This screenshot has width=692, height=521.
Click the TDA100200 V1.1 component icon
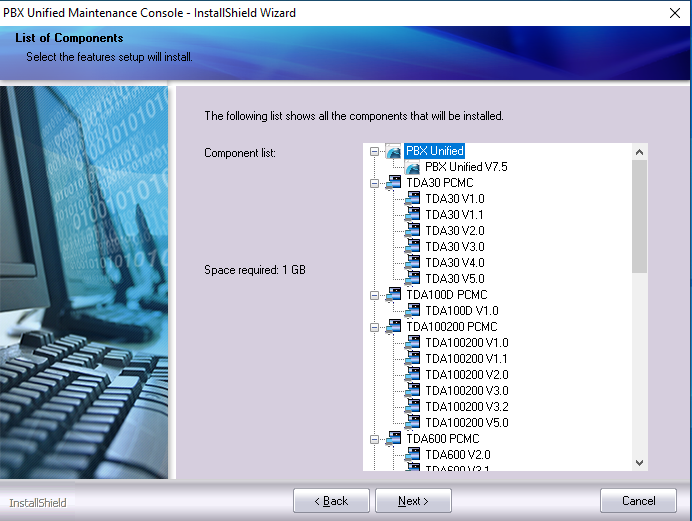[x=412, y=359]
